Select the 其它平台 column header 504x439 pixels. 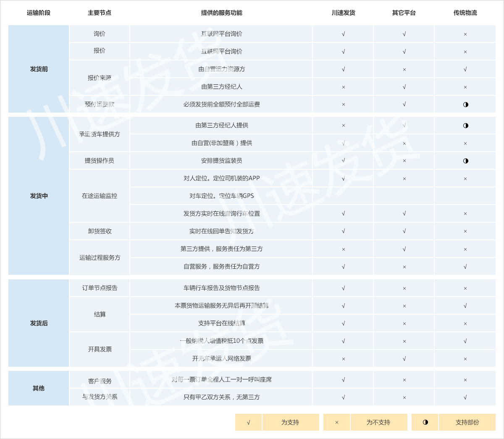coord(404,13)
